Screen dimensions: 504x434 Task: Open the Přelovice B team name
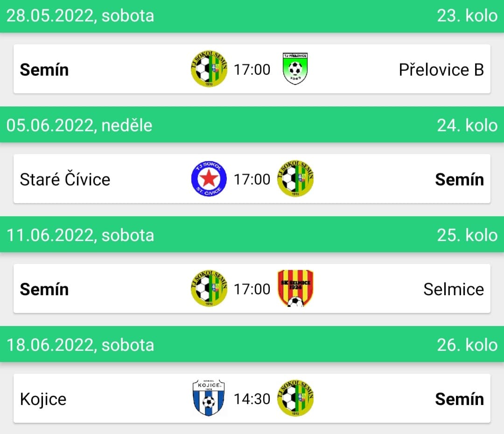tap(441, 70)
